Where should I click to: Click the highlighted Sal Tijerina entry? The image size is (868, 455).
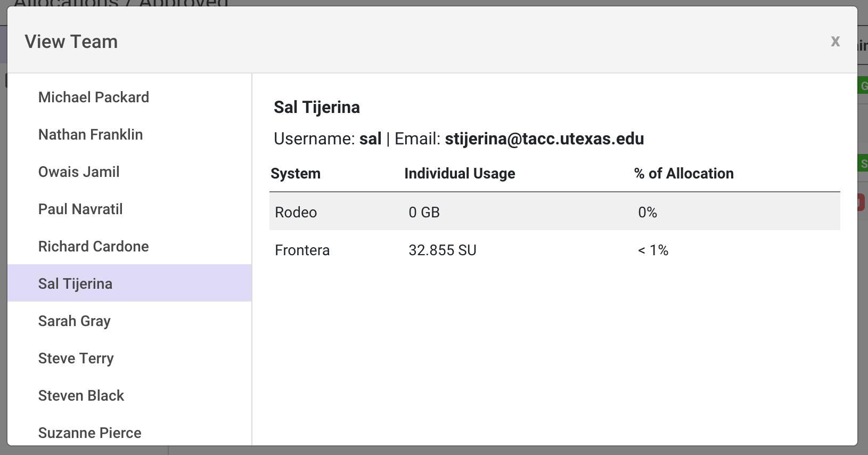(x=76, y=284)
